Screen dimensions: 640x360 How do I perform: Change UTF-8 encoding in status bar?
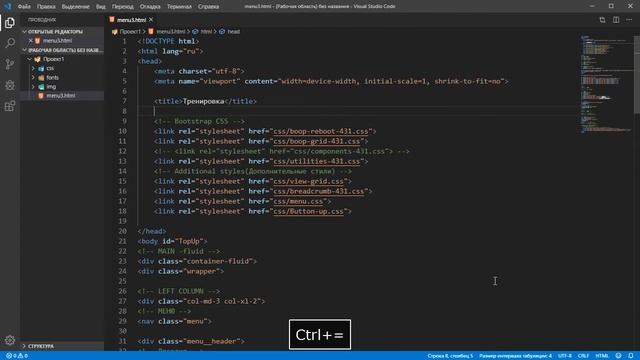(x=565, y=356)
